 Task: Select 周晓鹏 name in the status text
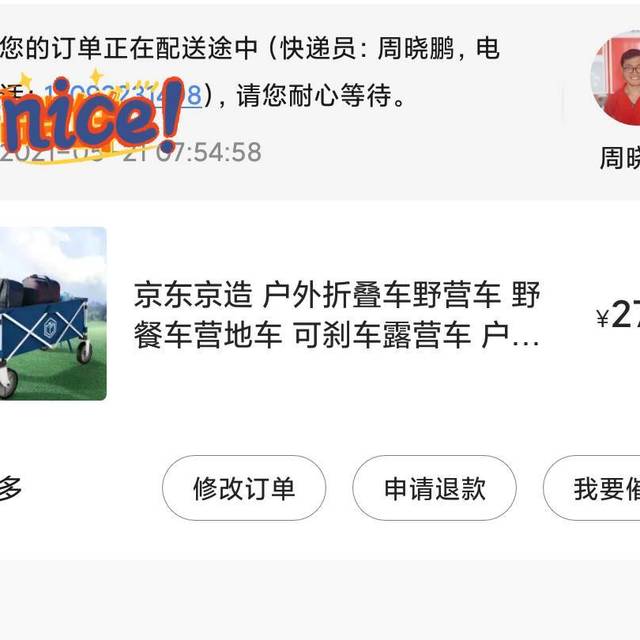(x=416, y=49)
